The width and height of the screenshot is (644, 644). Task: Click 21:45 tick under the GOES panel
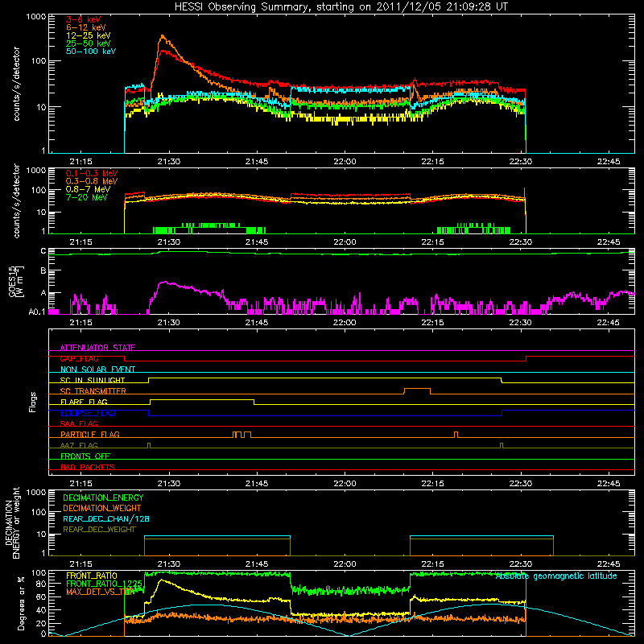(x=257, y=323)
